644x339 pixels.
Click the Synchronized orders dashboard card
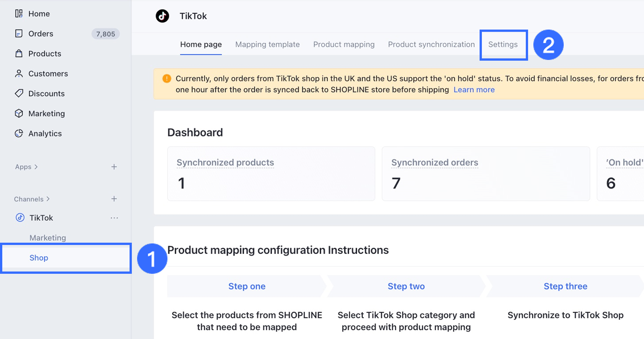coord(486,174)
